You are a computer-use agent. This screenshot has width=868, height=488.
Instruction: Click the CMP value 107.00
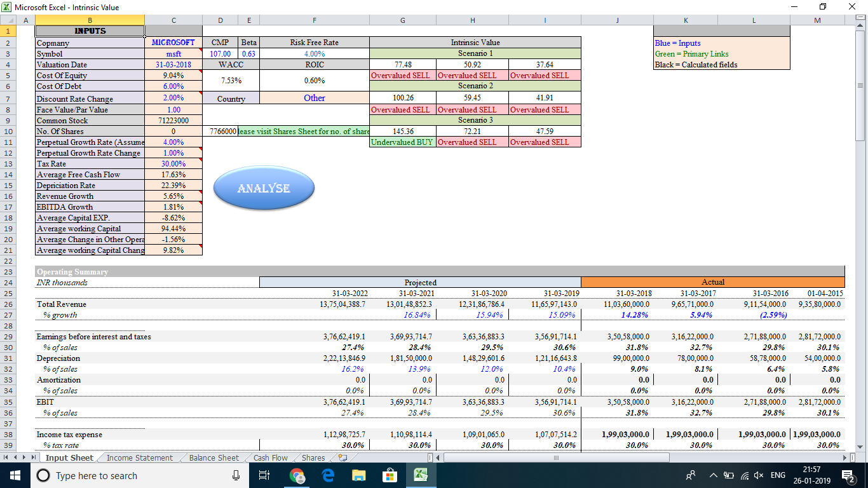[x=220, y=53]
